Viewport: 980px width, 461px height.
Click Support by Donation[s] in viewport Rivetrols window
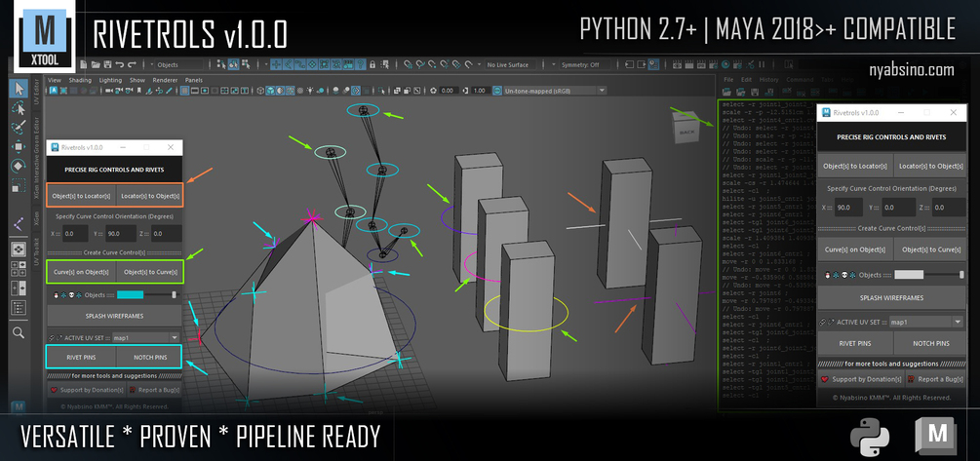click(87, 390)
